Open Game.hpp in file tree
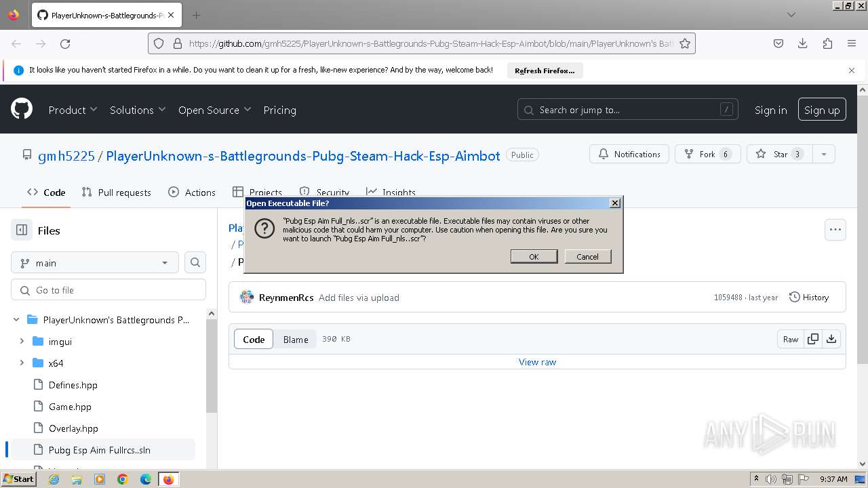Viewport: 868px width, 488px height. click(x=70, y=407)
